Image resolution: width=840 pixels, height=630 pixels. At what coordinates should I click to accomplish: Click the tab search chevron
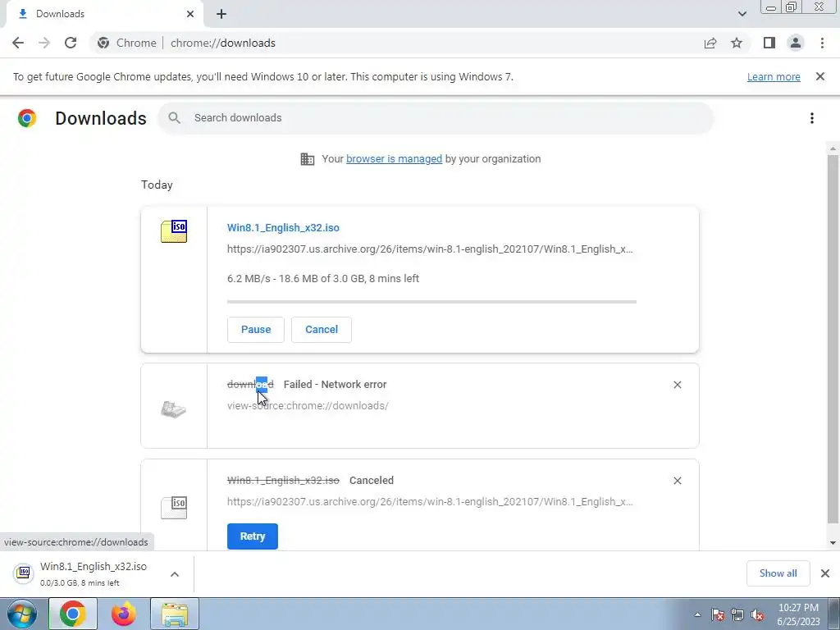742,14
